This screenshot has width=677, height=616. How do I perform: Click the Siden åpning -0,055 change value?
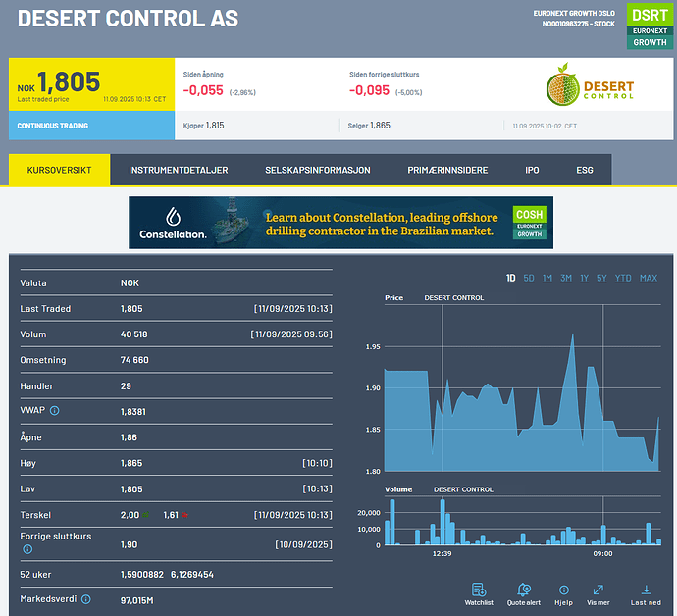pyautogui.click(x=203, y=90)
